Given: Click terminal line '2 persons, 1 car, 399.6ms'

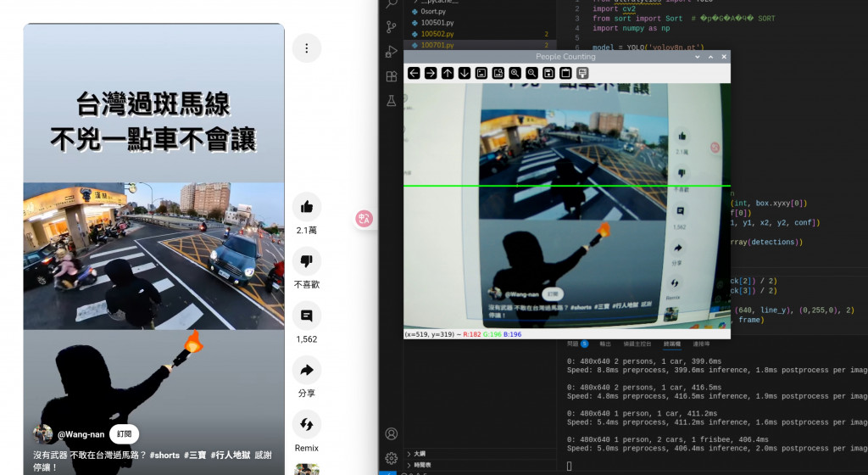Looking at the screenshot, I should click(644, 361).
